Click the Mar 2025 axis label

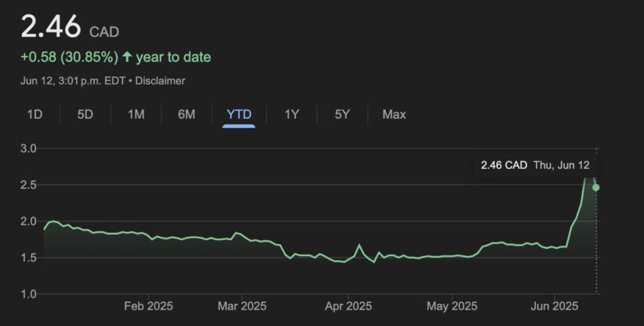[x=242, y=306]
